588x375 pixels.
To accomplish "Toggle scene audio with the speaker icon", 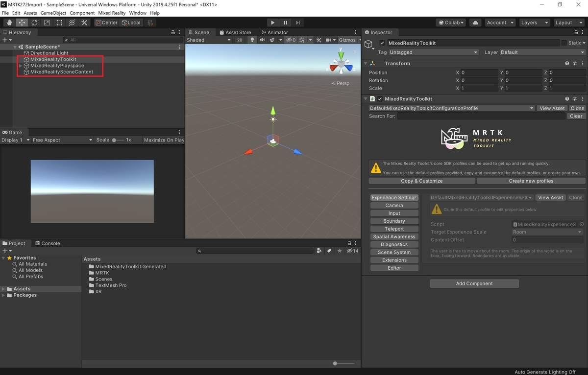I will [x=263, y=40].
